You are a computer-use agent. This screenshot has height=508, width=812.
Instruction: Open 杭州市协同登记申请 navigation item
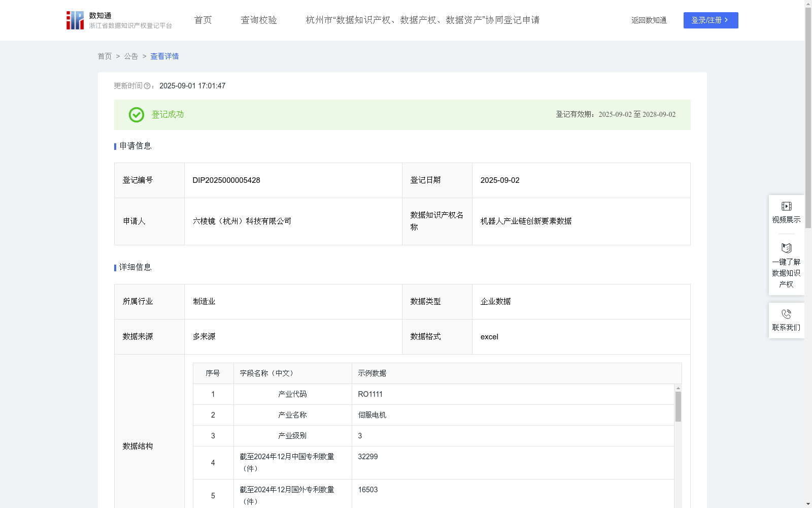click(423, 20)
